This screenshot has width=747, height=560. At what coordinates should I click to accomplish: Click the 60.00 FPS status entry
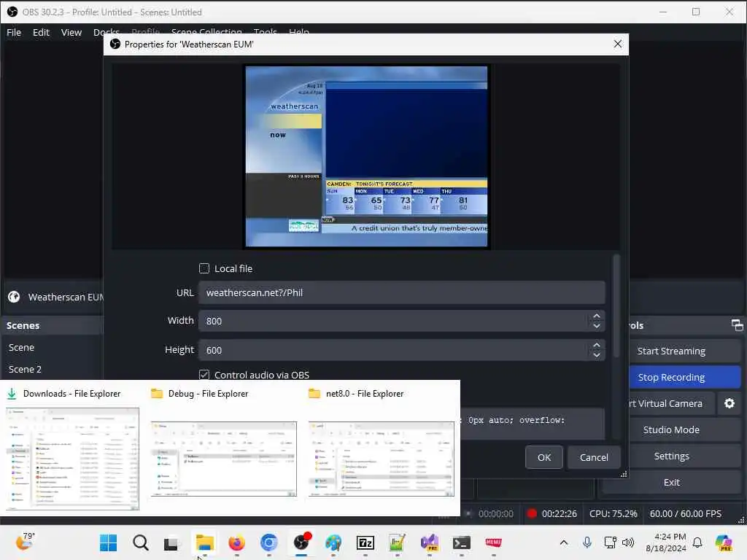tap(686, 514)
